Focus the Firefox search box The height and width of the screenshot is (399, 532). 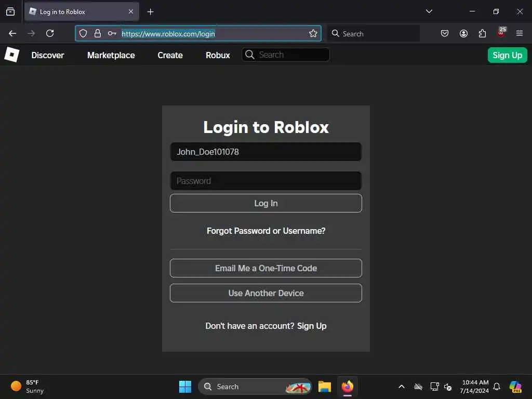click(x=373, y=34)
